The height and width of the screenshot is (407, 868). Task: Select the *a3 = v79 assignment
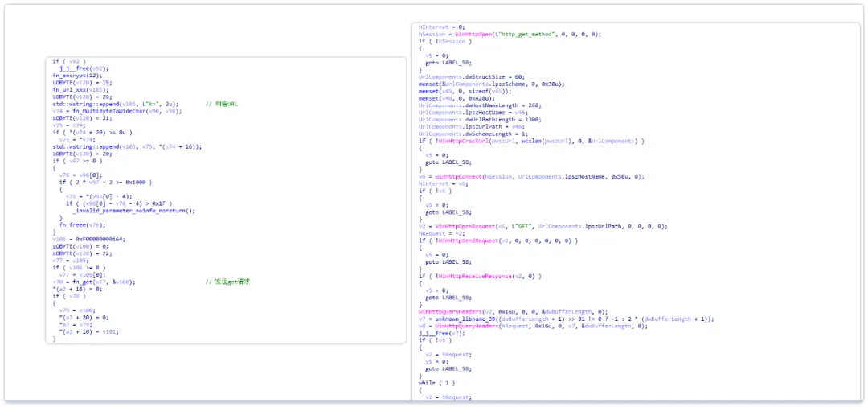tap(76, 325)
